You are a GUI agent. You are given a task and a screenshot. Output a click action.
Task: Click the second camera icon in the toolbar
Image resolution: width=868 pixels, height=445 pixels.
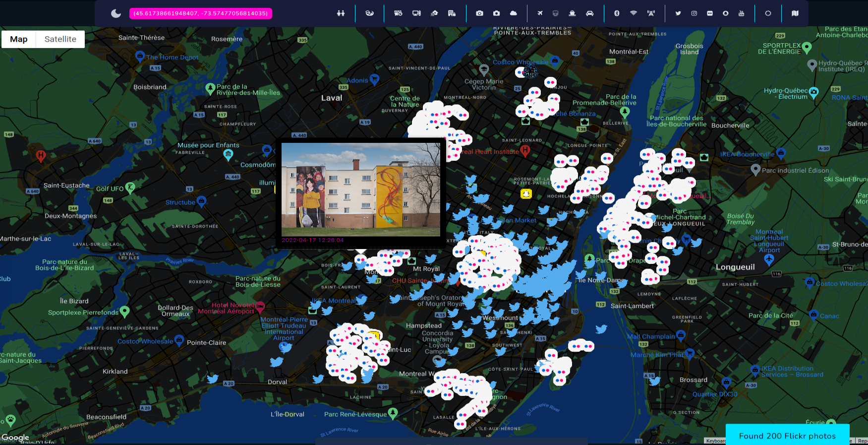496,13
